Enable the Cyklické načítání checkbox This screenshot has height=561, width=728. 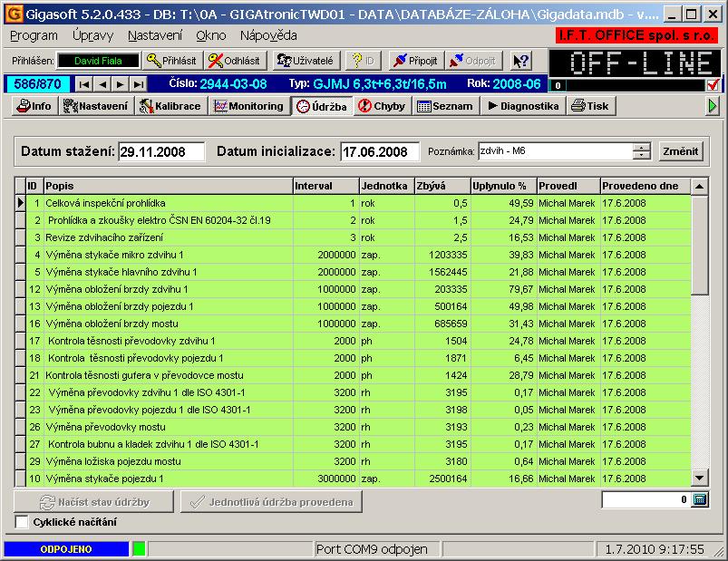[23, 522]
